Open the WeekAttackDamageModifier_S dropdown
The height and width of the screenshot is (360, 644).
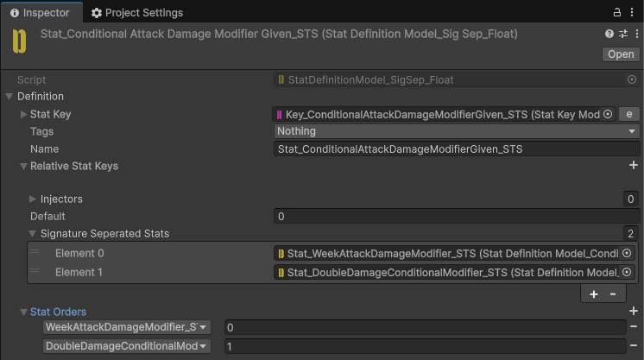click(127, 327)
